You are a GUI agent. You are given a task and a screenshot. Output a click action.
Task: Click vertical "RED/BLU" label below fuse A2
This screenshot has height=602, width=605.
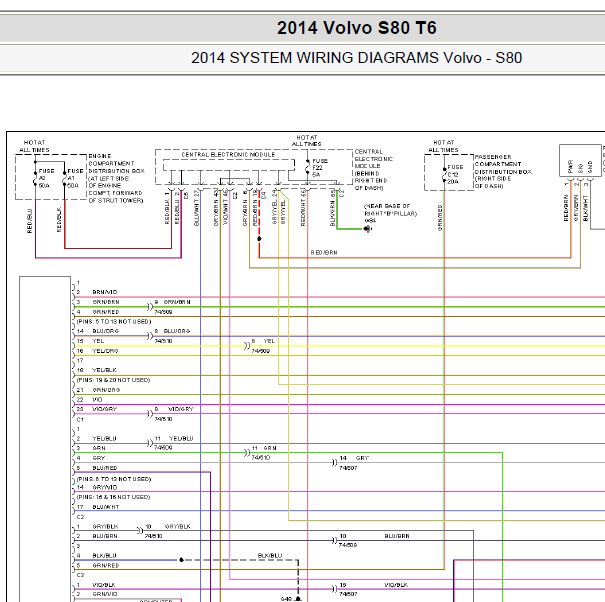[30, 221]
